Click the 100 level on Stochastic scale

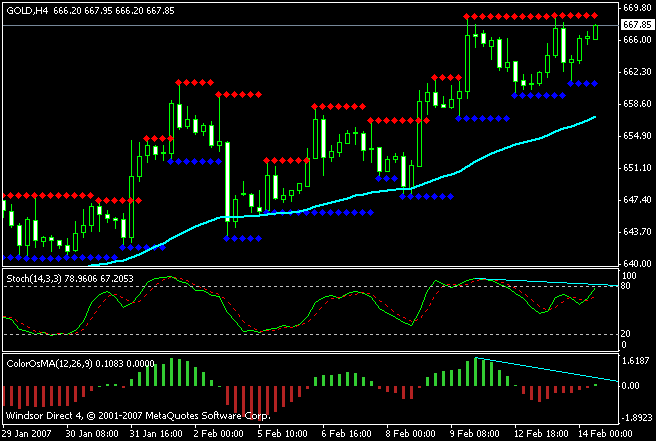[629, 276]
